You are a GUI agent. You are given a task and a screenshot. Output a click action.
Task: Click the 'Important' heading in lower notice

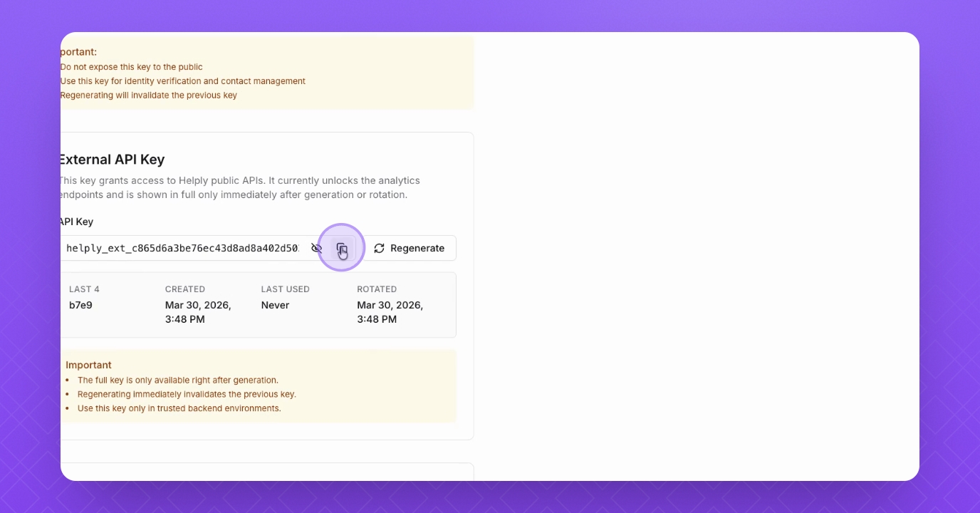(x=88, y=365)
